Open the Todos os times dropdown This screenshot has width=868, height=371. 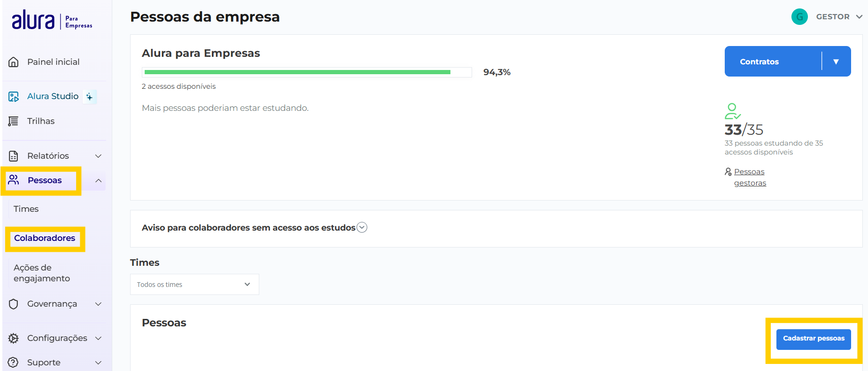pos(194,285)
